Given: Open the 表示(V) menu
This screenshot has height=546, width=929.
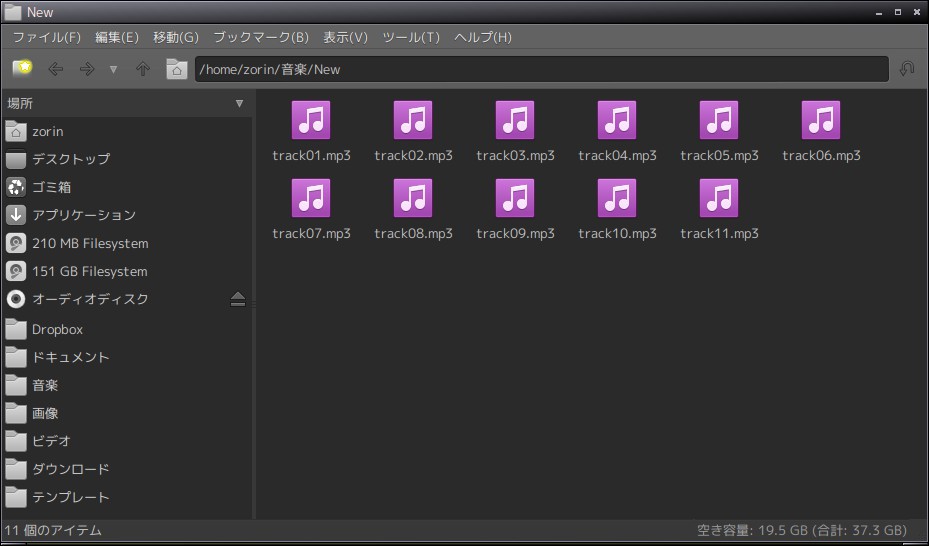Looking at the screenshot, I should coord(345,37).
